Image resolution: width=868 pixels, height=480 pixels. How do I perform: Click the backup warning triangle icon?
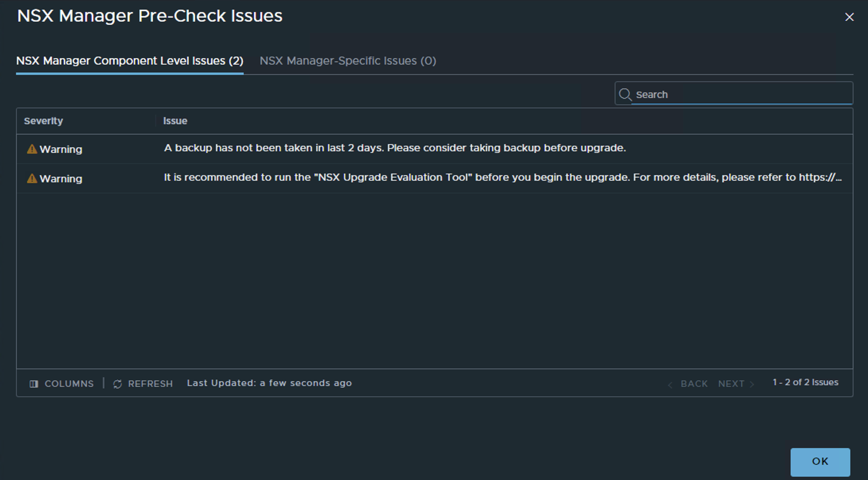coord(32,149)
